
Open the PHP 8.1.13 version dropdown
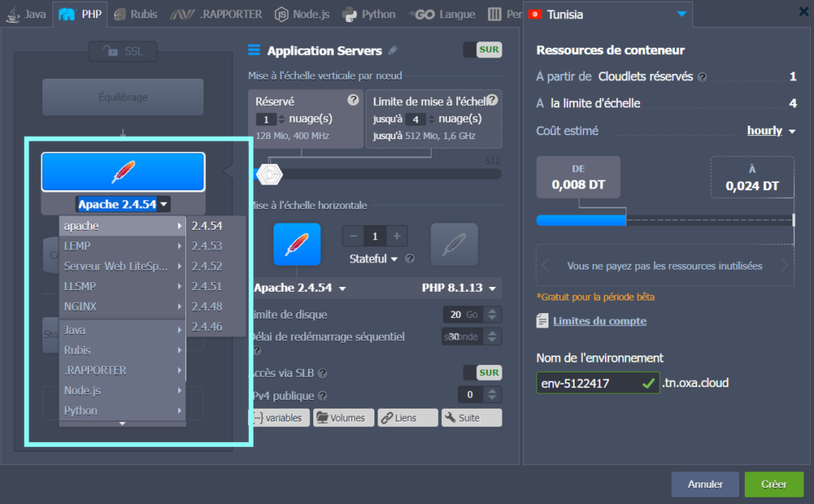(x=459, y=288)
